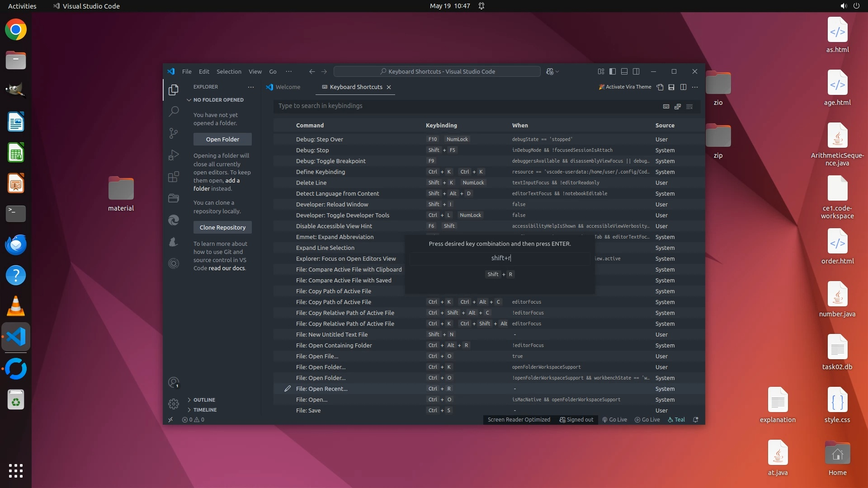Click the Open Folder button
Viewport: 868px width, 488px height.
tap(222, 139)
